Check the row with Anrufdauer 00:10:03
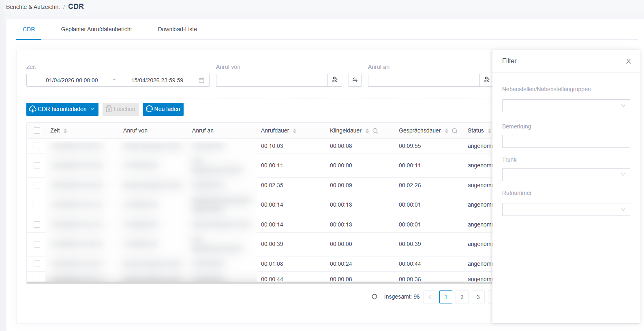This screenshot has height=331, width=644. coord(37,146)
